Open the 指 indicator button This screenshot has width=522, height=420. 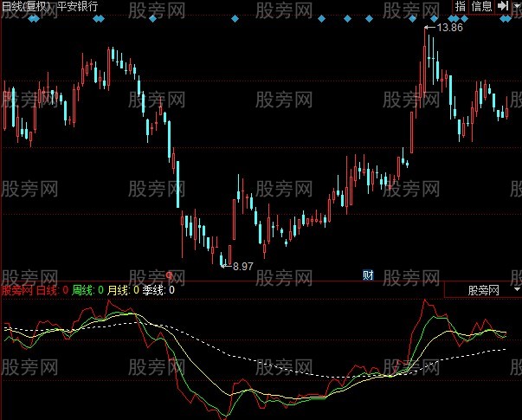461,6
